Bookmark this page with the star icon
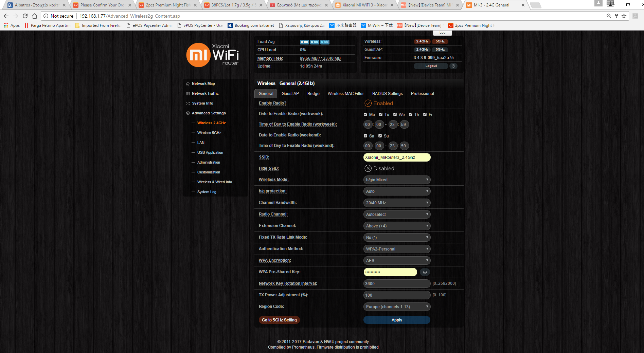644x353 pixels. (x=624, y=16)
